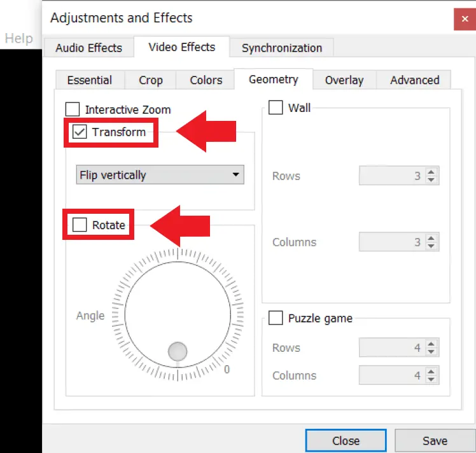Increase Puzzle game Columns with the up arrow
Viewport: 476px width, 453px height.
click(431, 372)
